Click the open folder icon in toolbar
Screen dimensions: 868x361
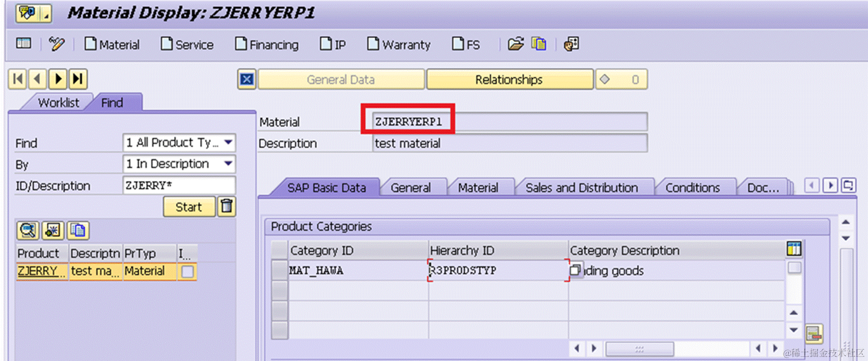click(x=516, y=44)
